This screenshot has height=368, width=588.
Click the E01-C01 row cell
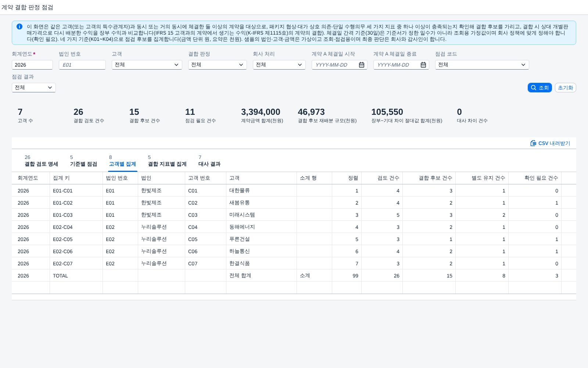click(x=76, y=191)
